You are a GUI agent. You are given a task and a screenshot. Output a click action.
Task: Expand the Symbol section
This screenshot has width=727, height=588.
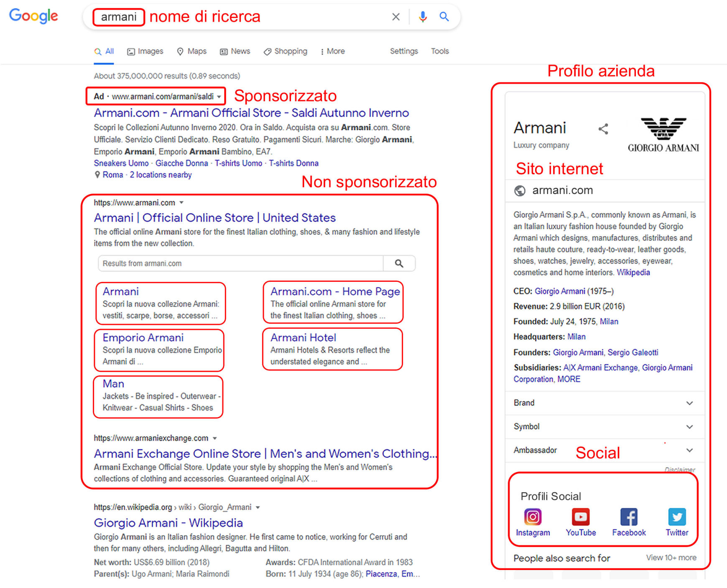tap(605, 427)
